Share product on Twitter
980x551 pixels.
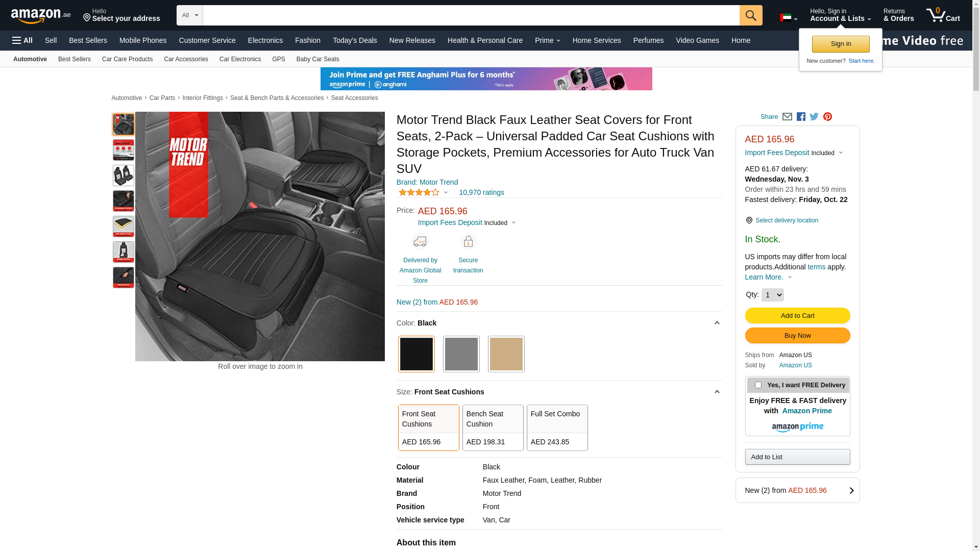point(814,117)
